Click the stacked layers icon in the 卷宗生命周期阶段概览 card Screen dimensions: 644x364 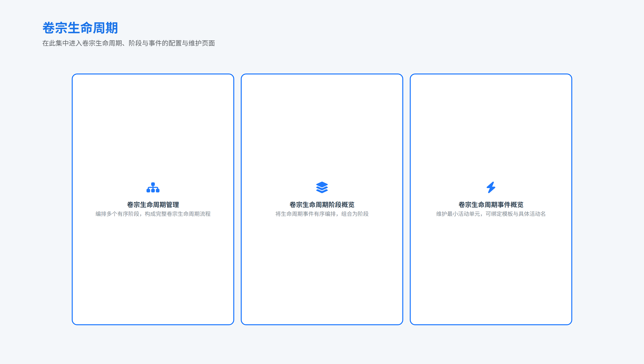tap(322, 187)
